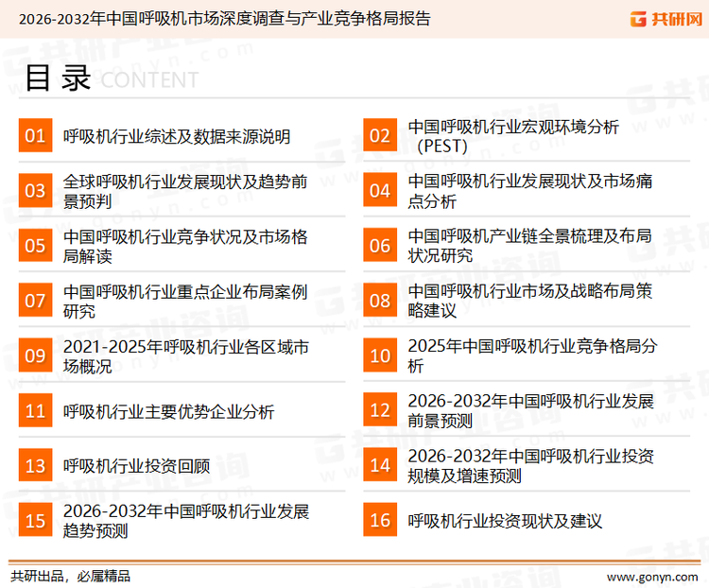Viewport: 709px width, 588px height.
Task: Select 中国呼吸机行业竞争状况及市场格局解读 entry
Action: (x=185, y=246)
